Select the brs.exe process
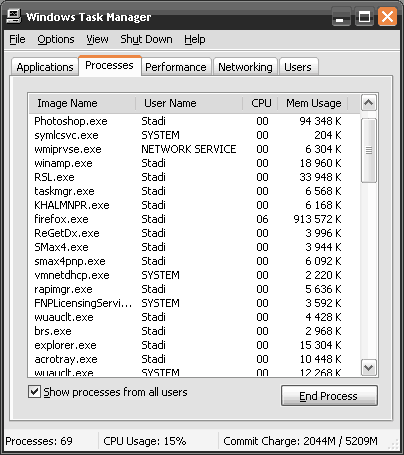This screenshot has width=404, height=455. click(194, 331)
